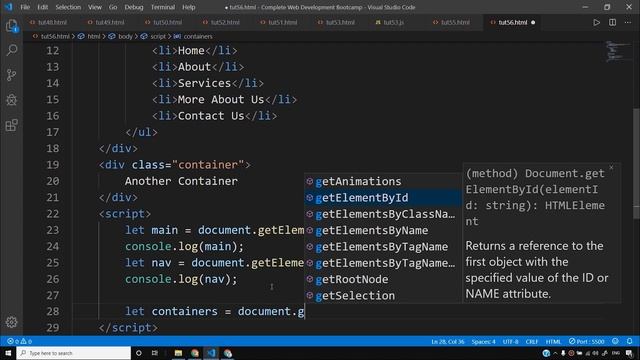Open the More Actions ellipsis menu
This screenshot has height=360, width=640.
[x=628, y=22]
